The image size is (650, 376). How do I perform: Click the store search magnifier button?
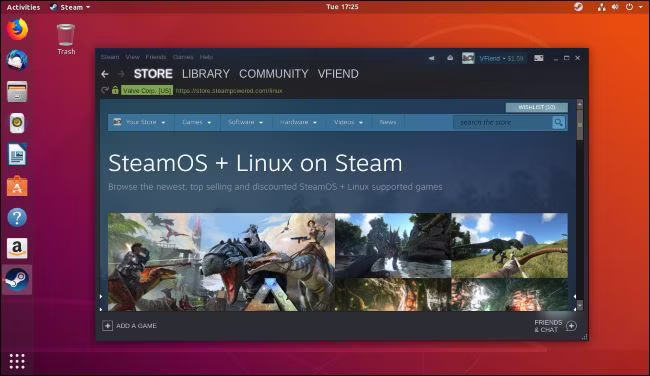tap(558, 122)
